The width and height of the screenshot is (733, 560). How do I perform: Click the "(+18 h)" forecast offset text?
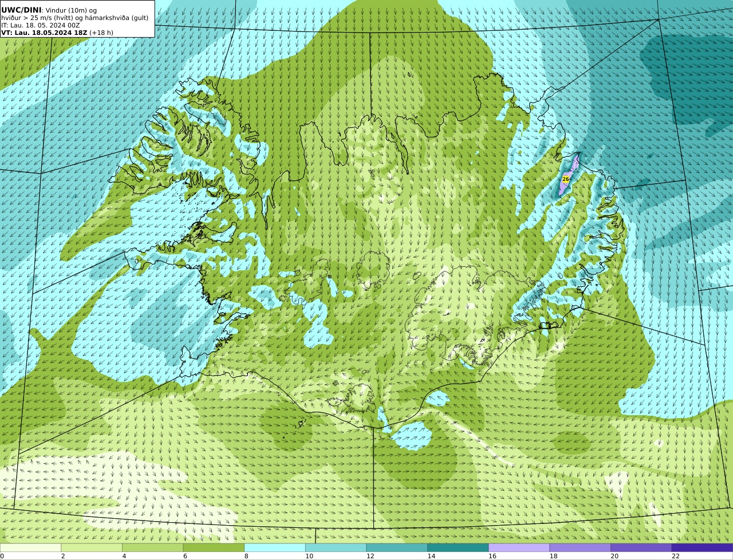coord(101,33)
